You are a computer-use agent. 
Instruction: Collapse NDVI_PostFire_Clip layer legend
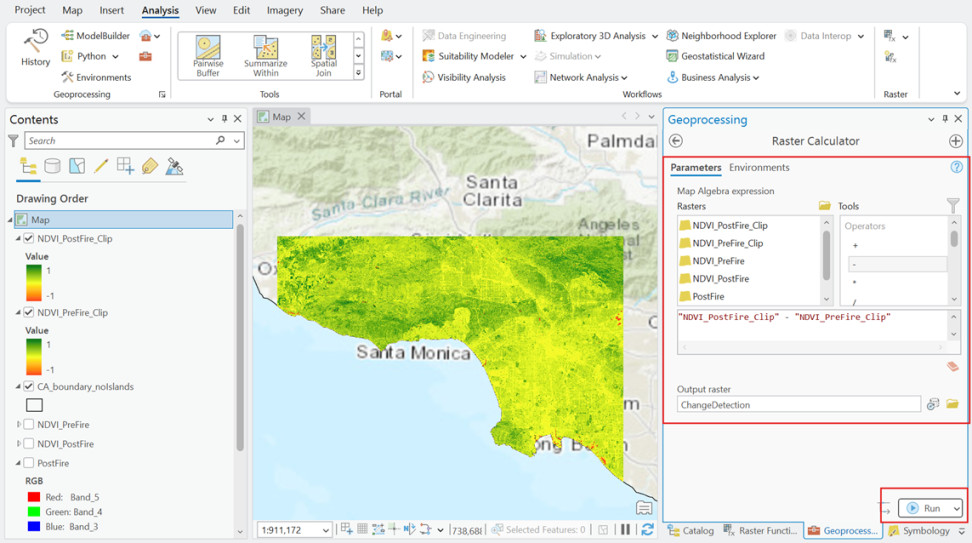click(x=19, y=238)
